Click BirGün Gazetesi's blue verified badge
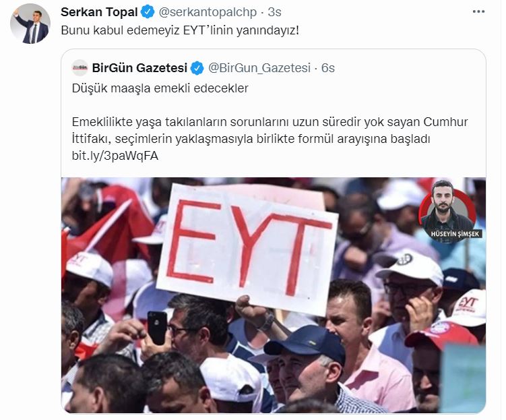Viewport: 506px width, 420px height. pos(197,69)
